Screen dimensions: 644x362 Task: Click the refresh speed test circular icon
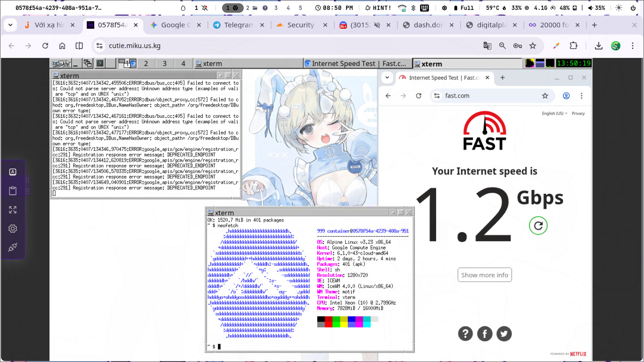click(x=538, y=226)
